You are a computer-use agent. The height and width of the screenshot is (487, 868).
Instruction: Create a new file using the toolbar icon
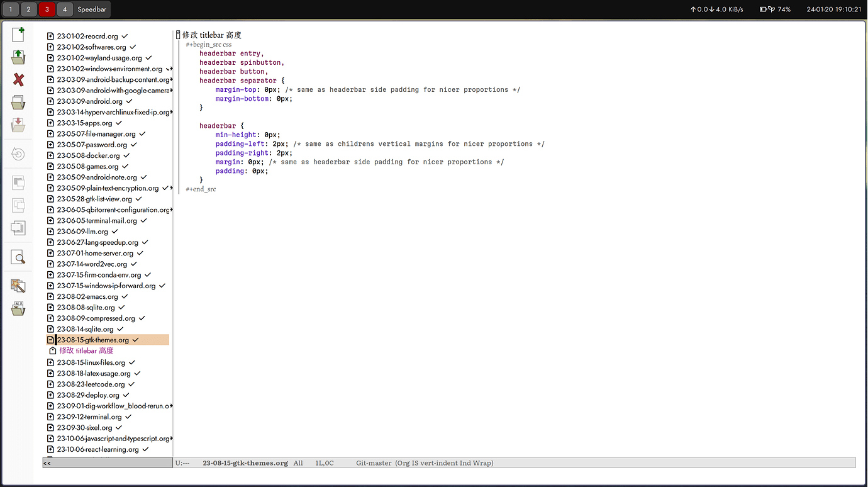coord(18,35)
